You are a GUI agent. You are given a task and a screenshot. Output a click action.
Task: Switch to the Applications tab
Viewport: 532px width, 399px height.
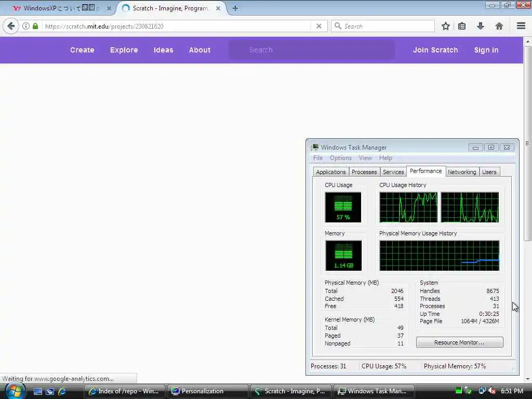pos(330,172)
